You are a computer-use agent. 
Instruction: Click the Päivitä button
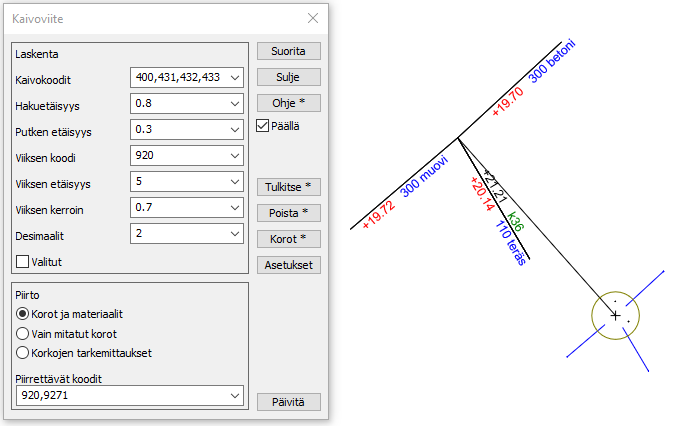(x=289, y=402)
